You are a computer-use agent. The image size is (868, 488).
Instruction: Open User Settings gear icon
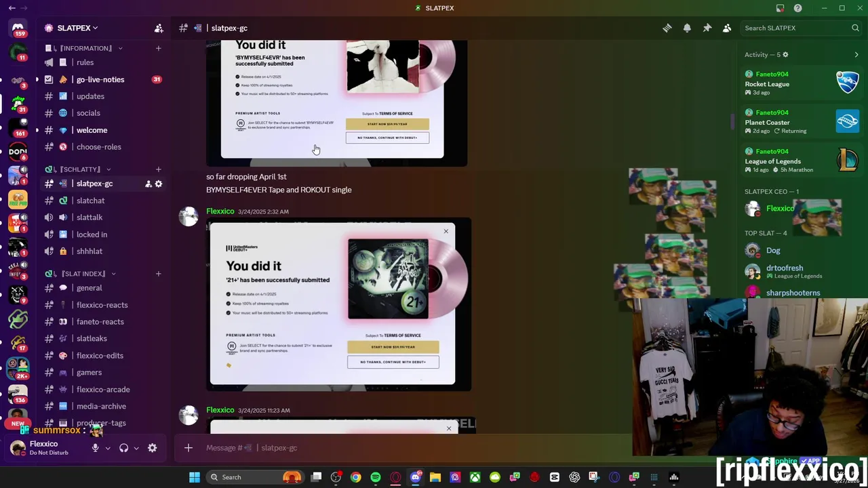click(153, 448)
